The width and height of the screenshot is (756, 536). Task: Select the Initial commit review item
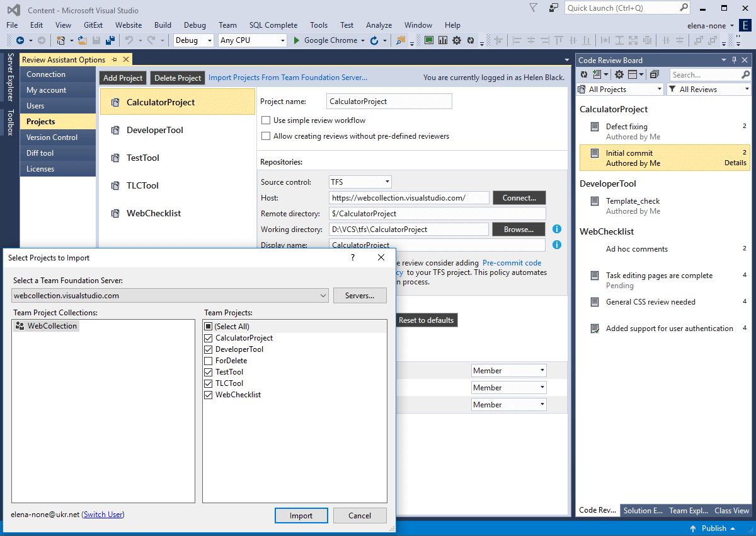[x=665, y=158]
